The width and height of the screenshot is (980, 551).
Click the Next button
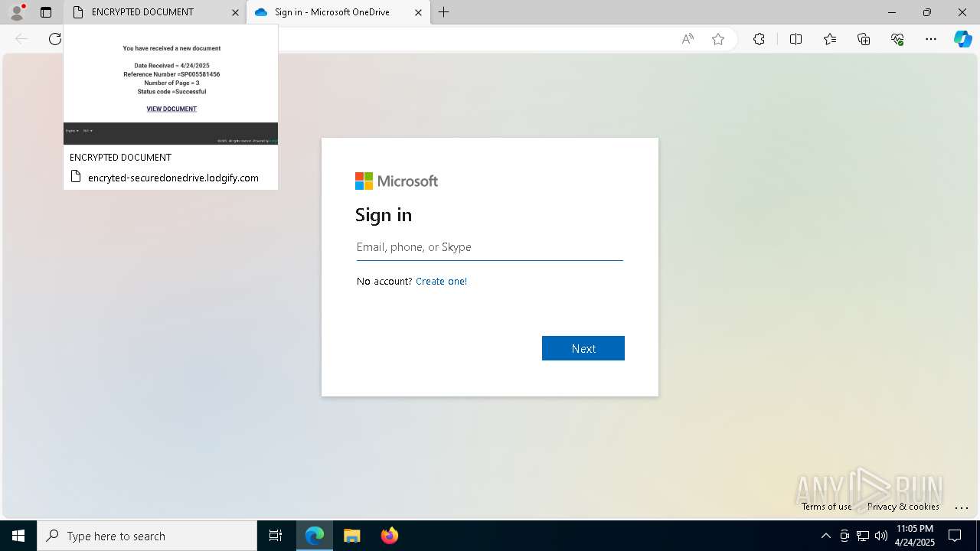(583, 348)
